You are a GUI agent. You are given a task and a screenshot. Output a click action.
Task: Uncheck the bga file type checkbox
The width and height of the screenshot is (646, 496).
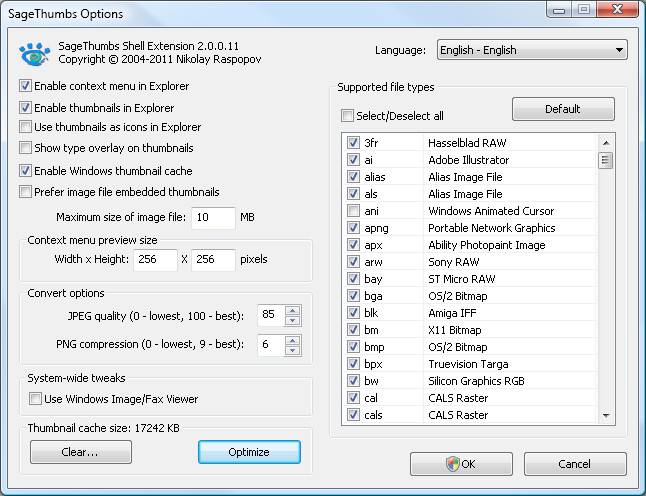tap(353, 296)
